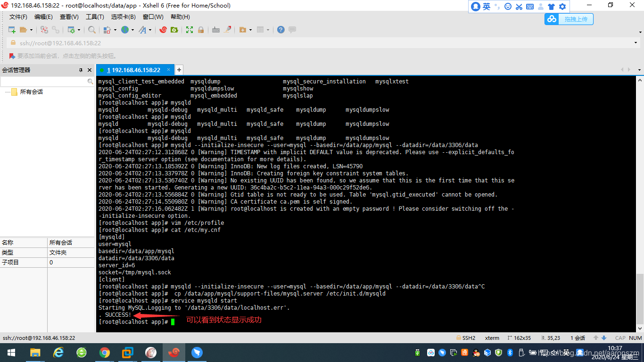This screenshot has height=362, width=644.
Task: Open Help question mark icon
Action: (281, 30)
